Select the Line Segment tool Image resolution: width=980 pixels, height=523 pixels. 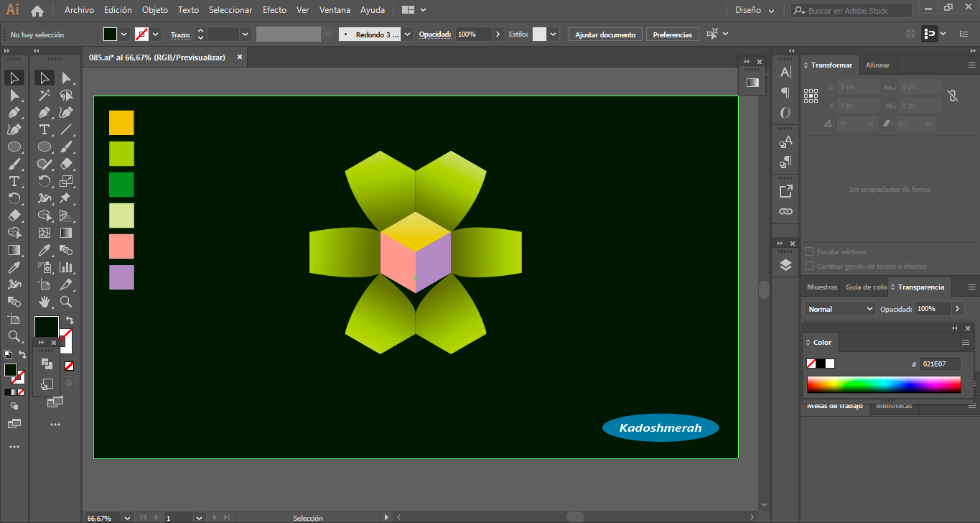pyautogui.click(x=66, y=129)
